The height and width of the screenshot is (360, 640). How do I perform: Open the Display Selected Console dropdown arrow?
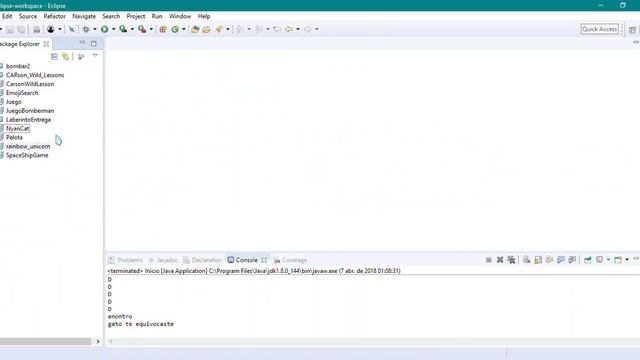point(608,260)
